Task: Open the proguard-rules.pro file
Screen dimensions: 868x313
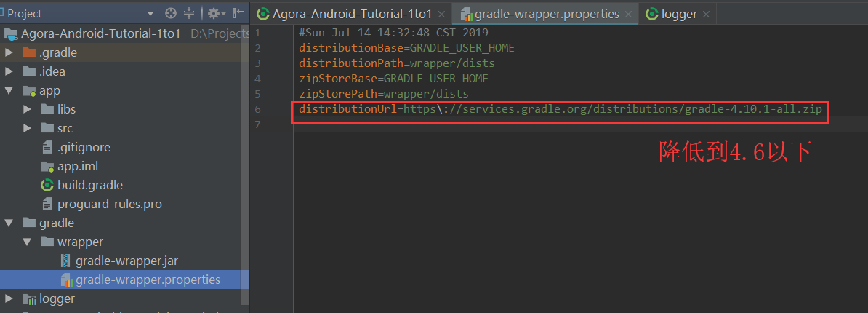Action: pos(110,204)
